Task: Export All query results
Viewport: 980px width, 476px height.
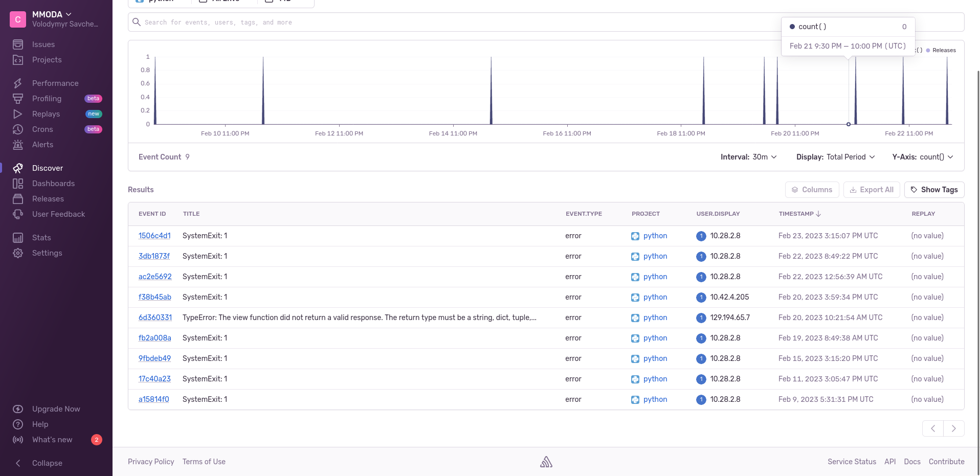Action: pyautogui.click(x=872, y=190)
